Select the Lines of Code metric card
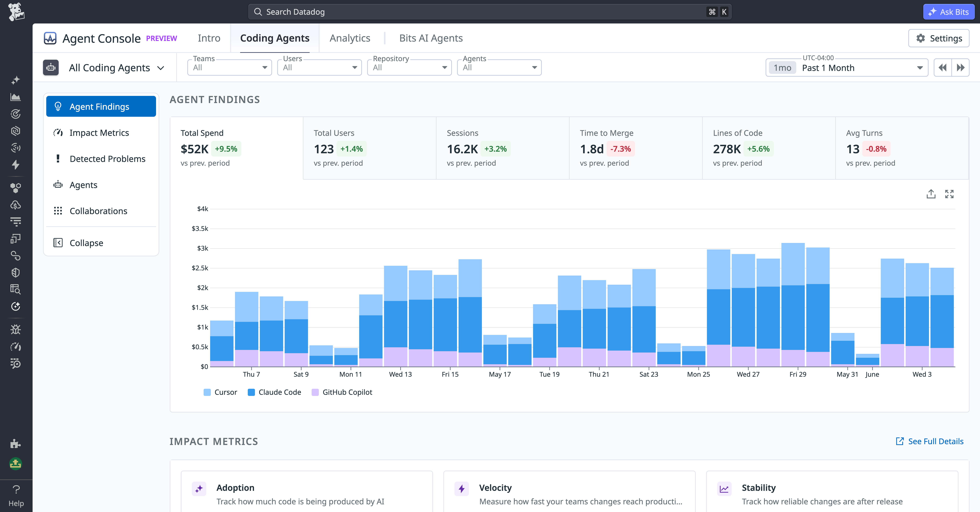The width and height of the screenshot is (980, 512). (x=769, y=148)
